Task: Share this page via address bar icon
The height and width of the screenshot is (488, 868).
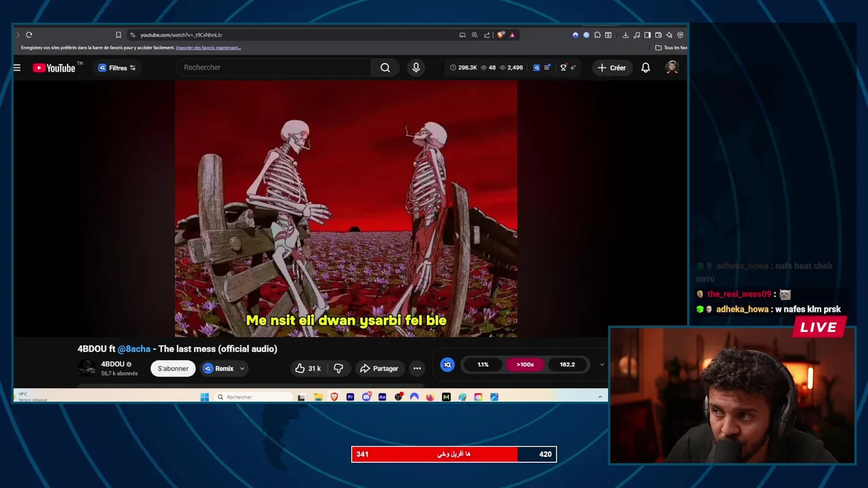Action: pos(487,35)
